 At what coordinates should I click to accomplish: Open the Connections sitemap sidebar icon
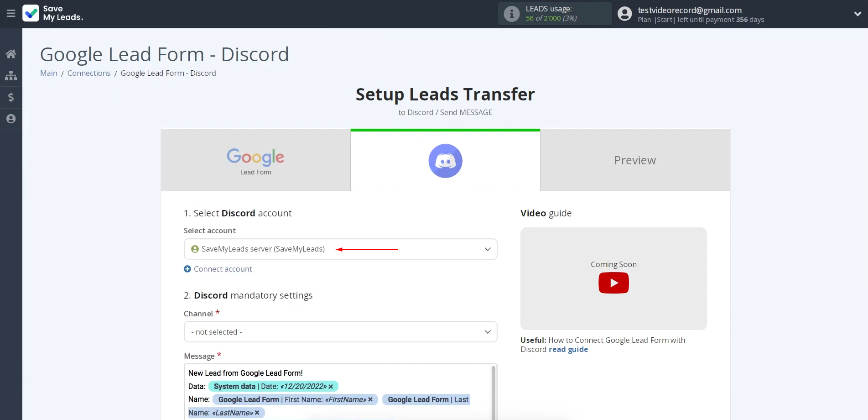(x=11, y=76)
